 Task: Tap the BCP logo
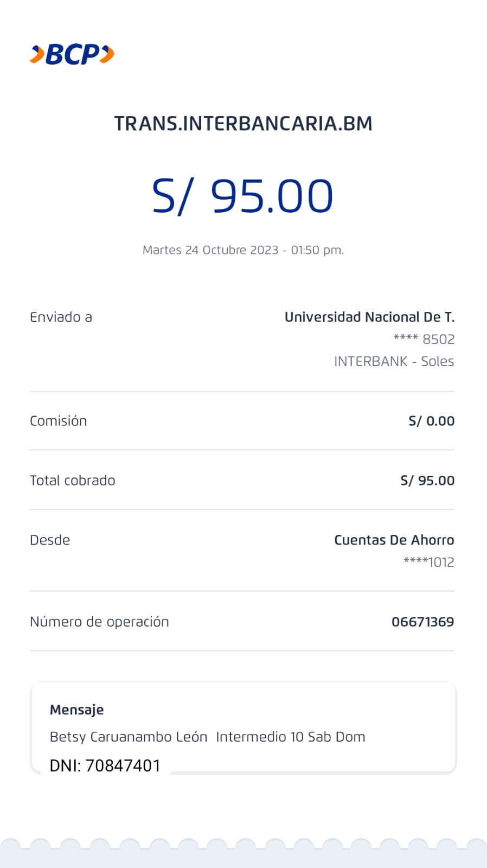(x=72, y=55)
